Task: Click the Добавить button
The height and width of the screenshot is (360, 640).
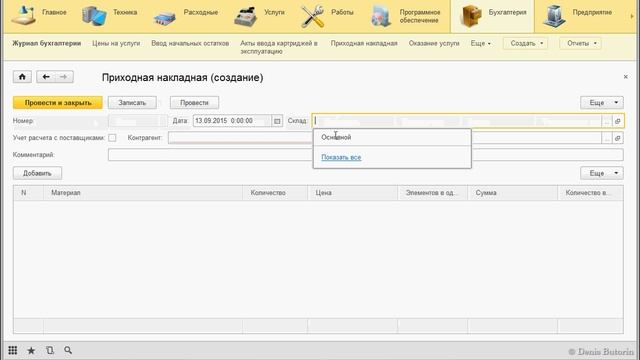Action: pos(37,173)
